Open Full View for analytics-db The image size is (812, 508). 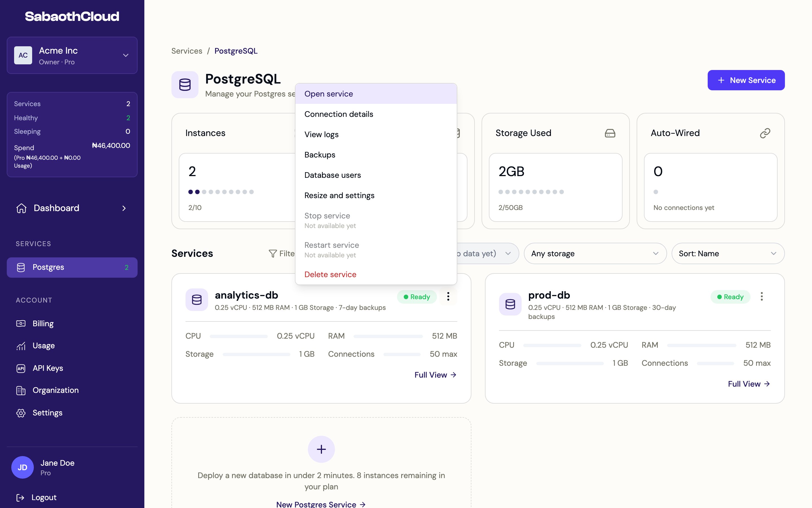[436, 375]
